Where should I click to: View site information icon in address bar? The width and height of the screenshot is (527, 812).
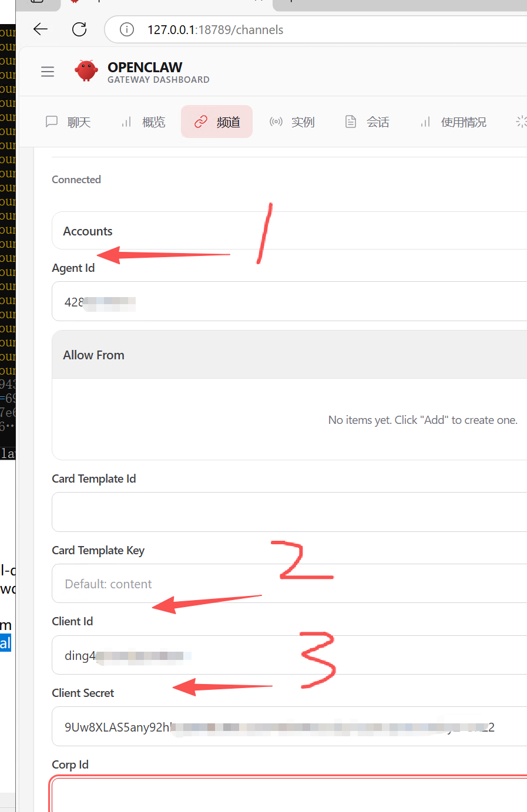click(x=127, y=29)
